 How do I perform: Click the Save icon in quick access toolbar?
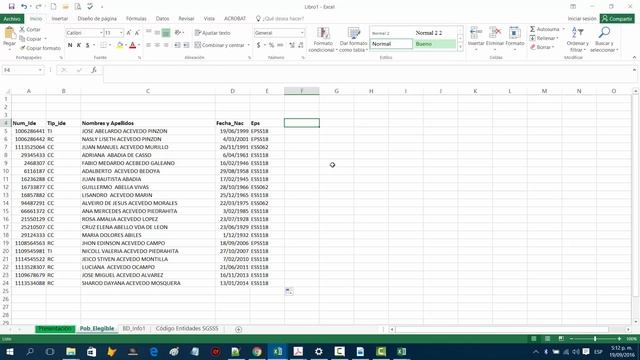(x=11, y=7)
